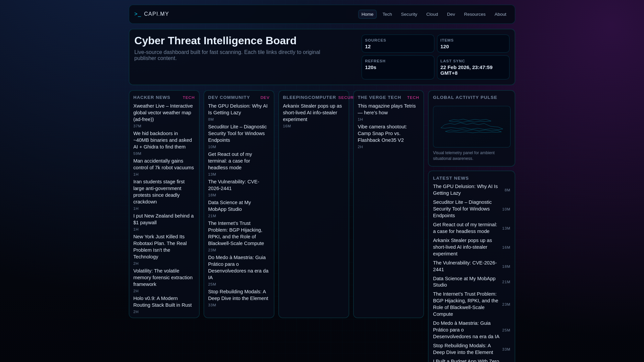The height and width of the screenshot is (362, 644).
Task: Switch to the Tech nav tab
Action: click(387, 14)
